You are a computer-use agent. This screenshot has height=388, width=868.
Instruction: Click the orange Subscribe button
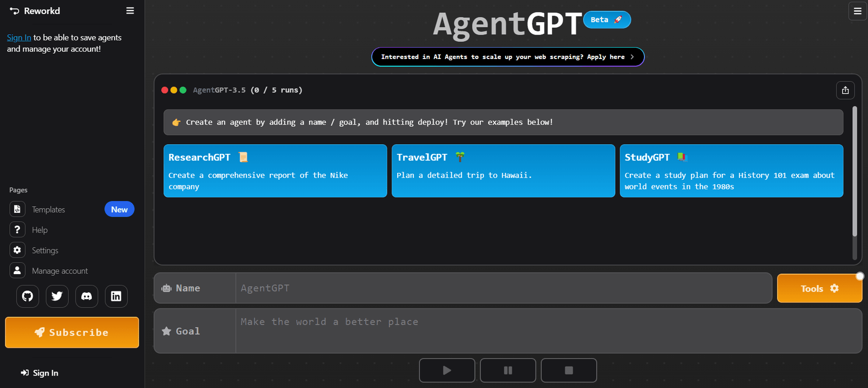(x=72, y=333)
